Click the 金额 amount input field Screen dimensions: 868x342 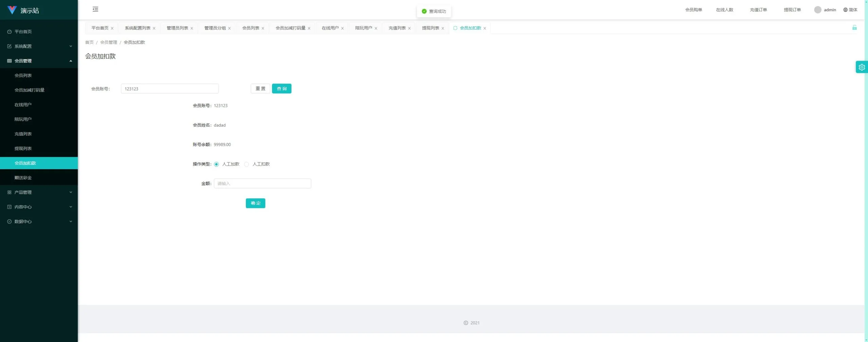point(262,184)
